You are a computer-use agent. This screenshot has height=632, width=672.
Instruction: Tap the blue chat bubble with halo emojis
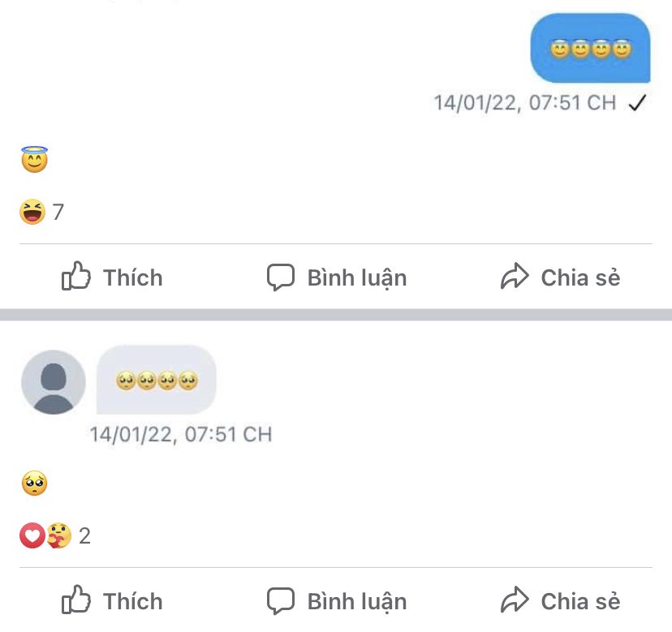coord(590,49)
